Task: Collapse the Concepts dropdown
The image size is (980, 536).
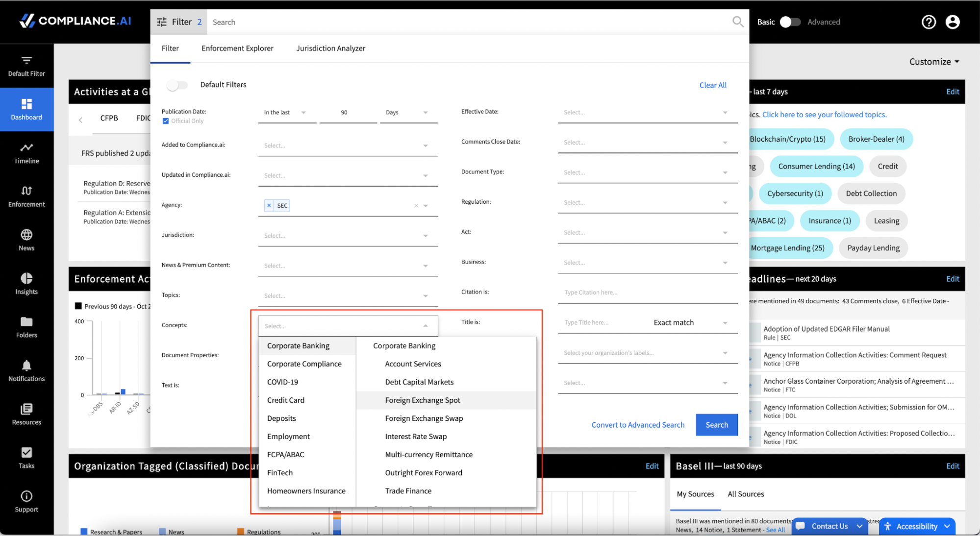Action: pos(426,326)
